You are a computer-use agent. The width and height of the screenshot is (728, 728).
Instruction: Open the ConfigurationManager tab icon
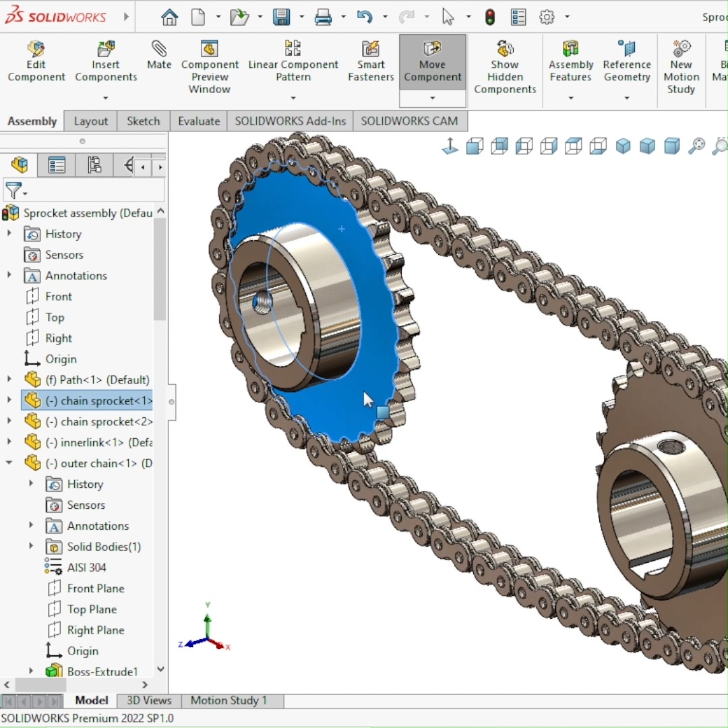(94, 165)
